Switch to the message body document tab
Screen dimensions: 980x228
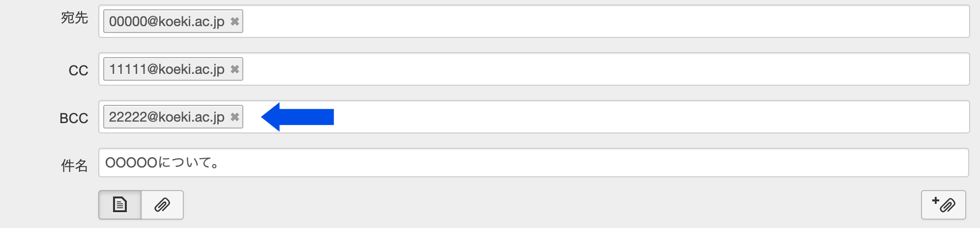coord(120,204)
